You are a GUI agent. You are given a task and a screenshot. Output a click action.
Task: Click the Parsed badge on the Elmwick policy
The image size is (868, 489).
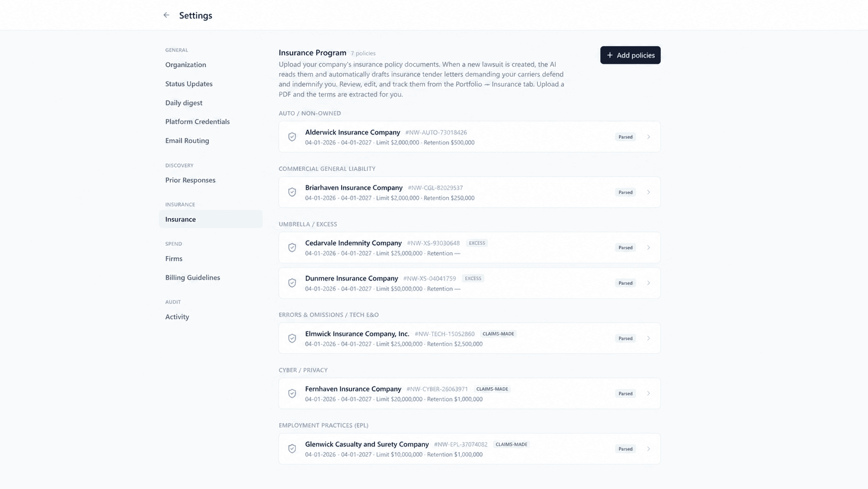(x=626, y=338)
